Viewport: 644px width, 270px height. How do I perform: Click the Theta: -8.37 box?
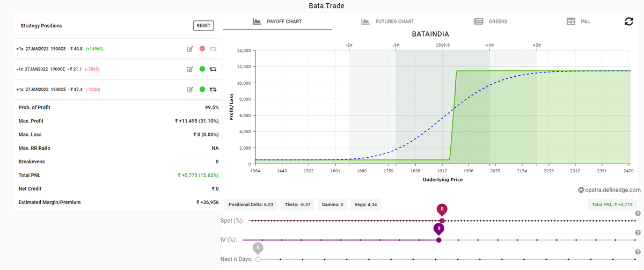point(298,205)
